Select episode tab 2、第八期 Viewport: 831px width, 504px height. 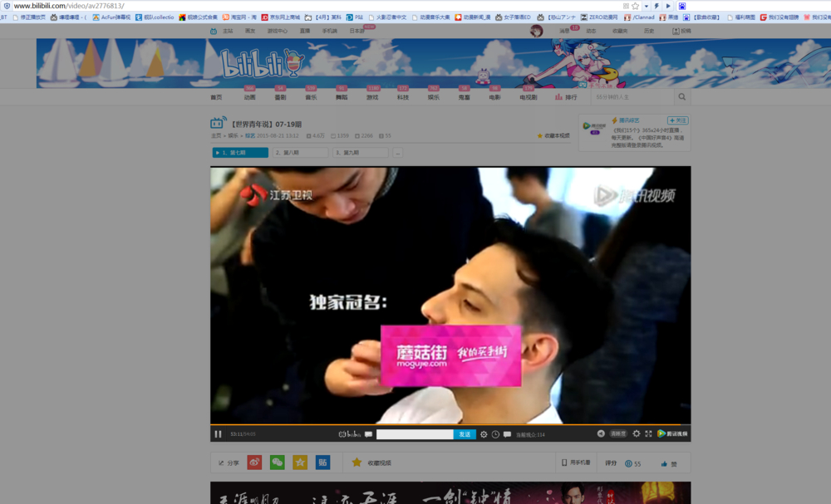(301, 153)
